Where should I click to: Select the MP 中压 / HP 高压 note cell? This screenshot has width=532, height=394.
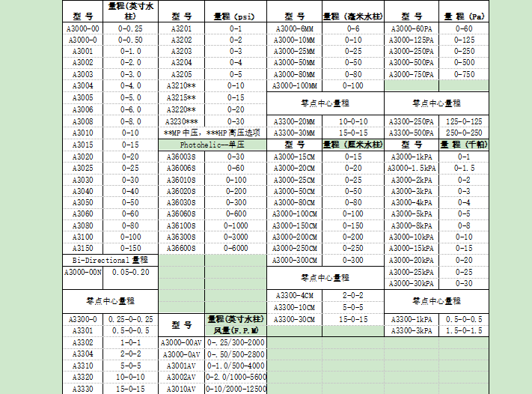pos(213,132)
